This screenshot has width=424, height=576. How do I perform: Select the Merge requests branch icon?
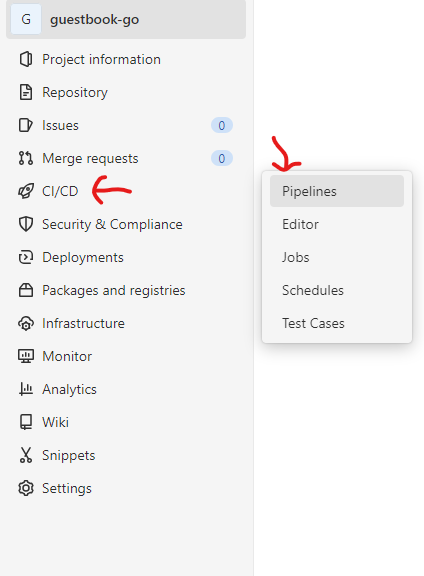[x=26, y=158]
